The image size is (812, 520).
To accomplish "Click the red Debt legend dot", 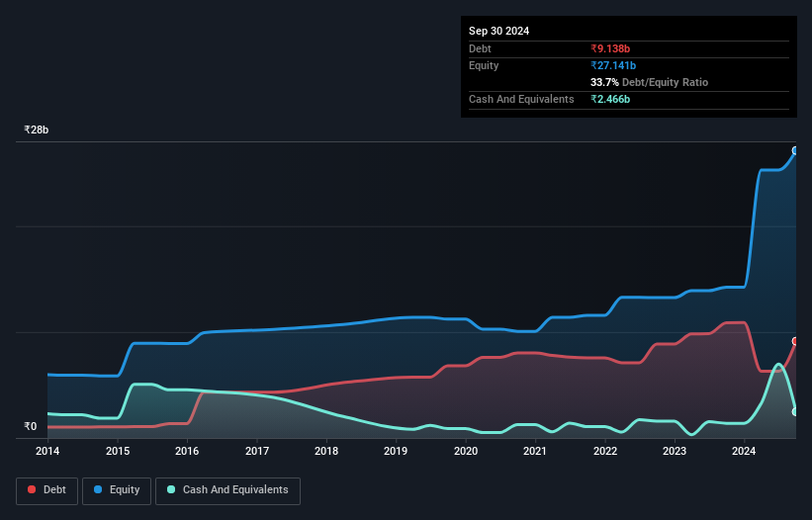I will (x=32, y=489).
